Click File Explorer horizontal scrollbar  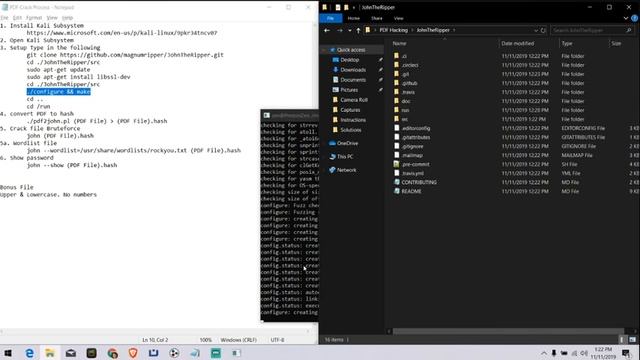pos(508,331)
